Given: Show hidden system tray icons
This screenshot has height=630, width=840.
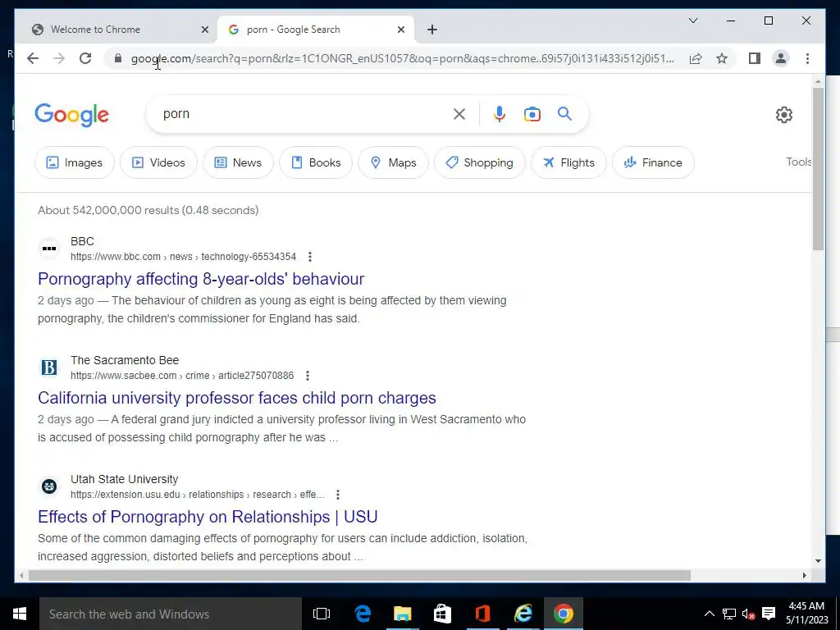Looking at the screenshot, I should click(x=710, y=614).
